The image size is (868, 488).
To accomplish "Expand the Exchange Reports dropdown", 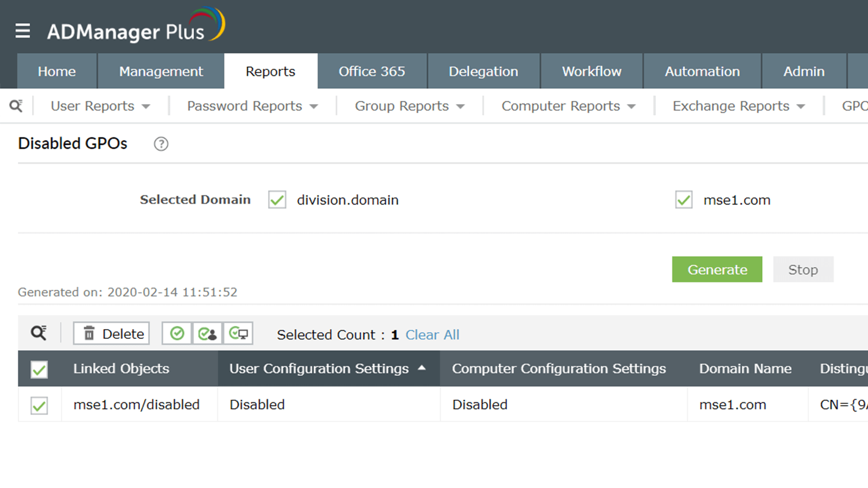I will click(x=738, y=106).
